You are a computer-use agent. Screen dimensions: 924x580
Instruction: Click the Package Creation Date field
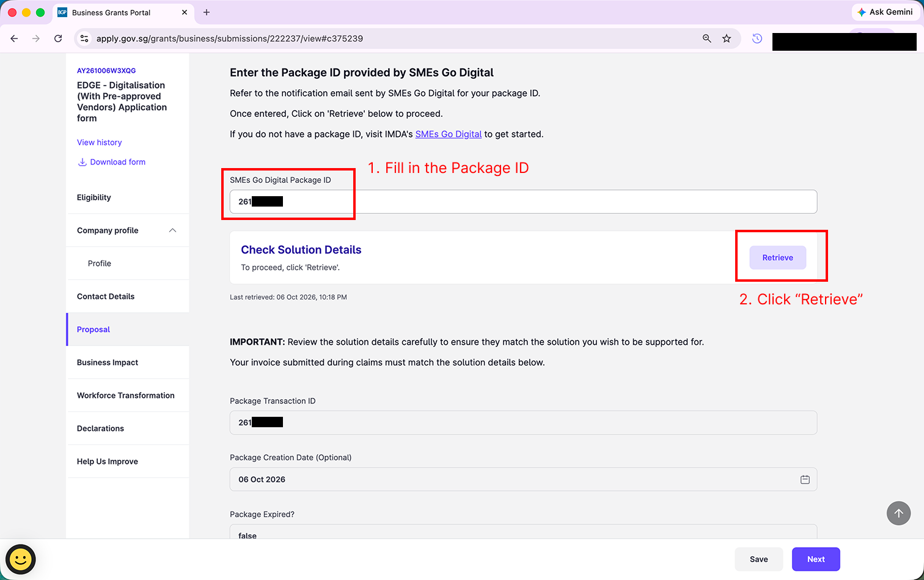point(523,479)
